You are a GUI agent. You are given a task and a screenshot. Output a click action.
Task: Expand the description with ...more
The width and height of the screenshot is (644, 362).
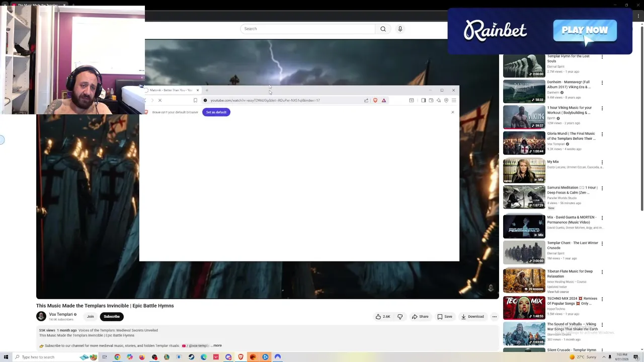pos(217,345)
